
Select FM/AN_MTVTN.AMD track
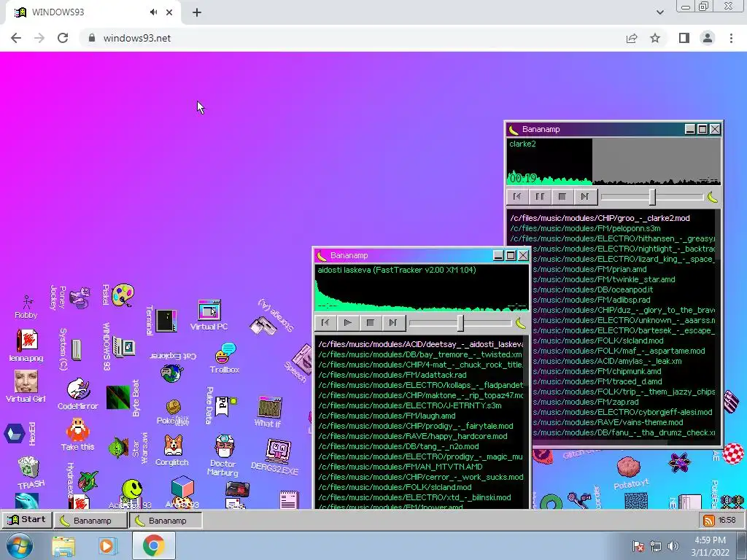(x=421, y=467)
